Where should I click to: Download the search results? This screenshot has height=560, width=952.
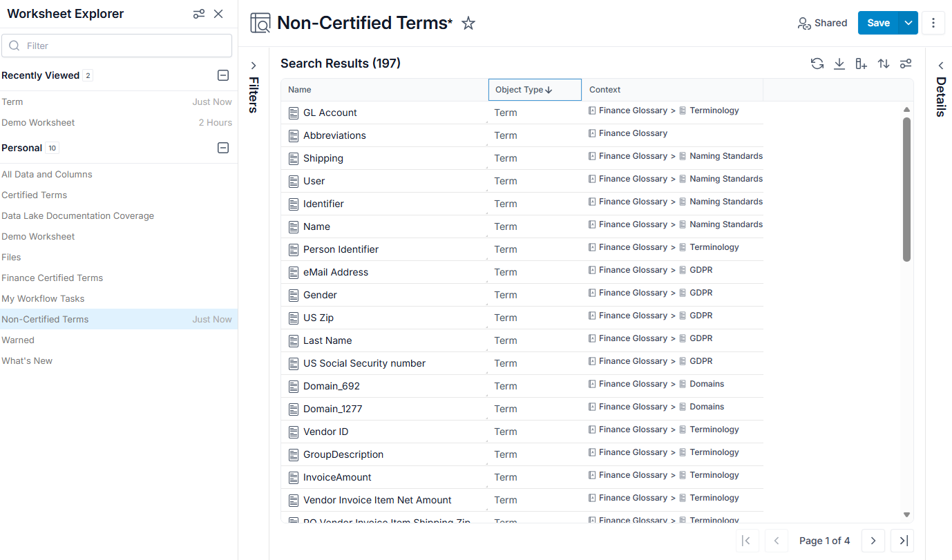(x=839, y=64)
